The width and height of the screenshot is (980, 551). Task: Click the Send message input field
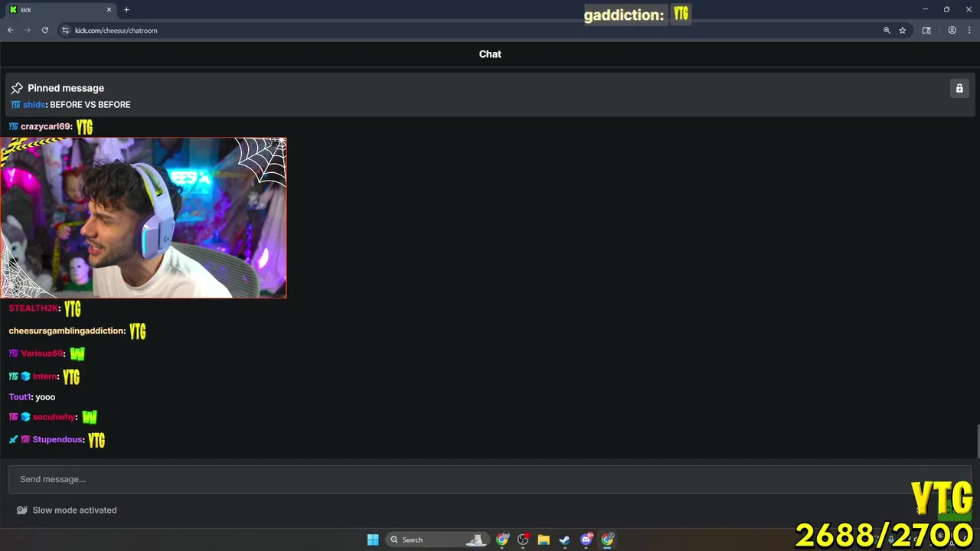[490, 479]
